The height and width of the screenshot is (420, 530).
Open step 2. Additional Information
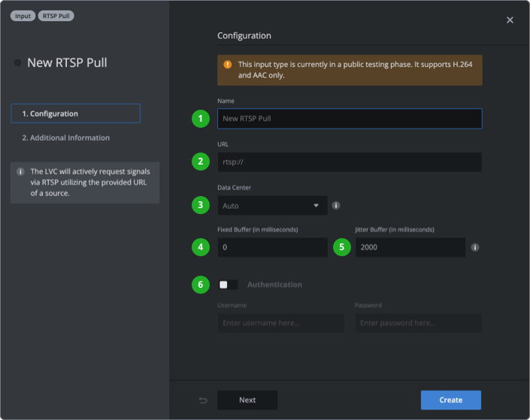66,137
